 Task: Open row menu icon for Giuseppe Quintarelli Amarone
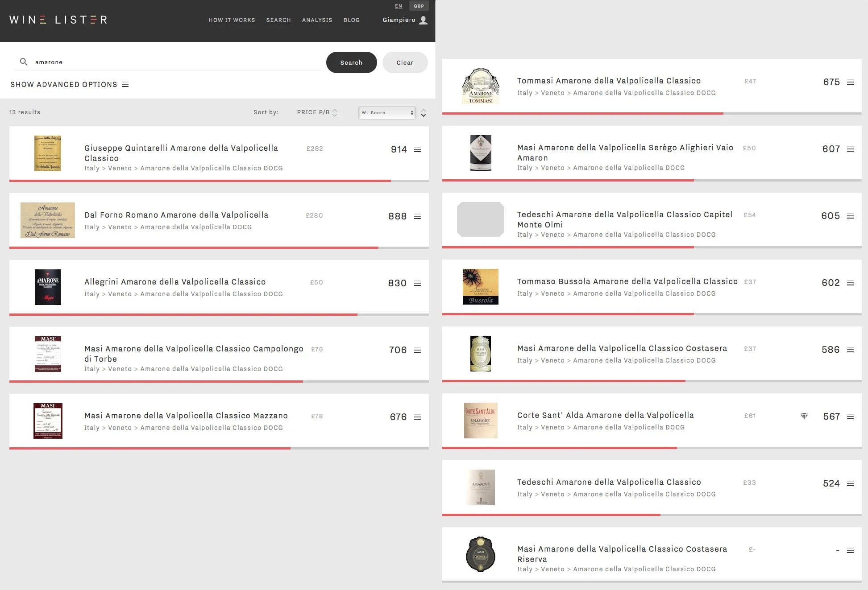(417, 150)
